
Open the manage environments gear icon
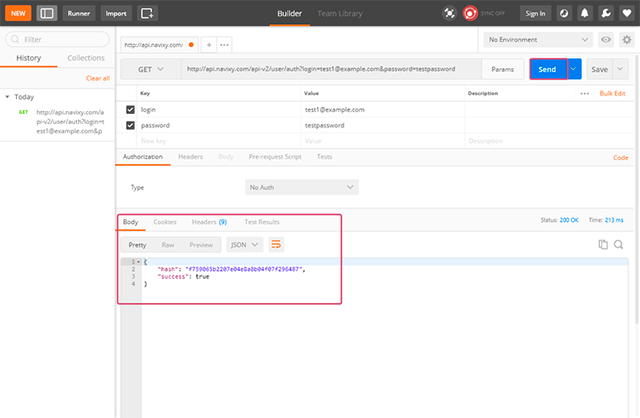pyautogui.click(x=627, y=40)
